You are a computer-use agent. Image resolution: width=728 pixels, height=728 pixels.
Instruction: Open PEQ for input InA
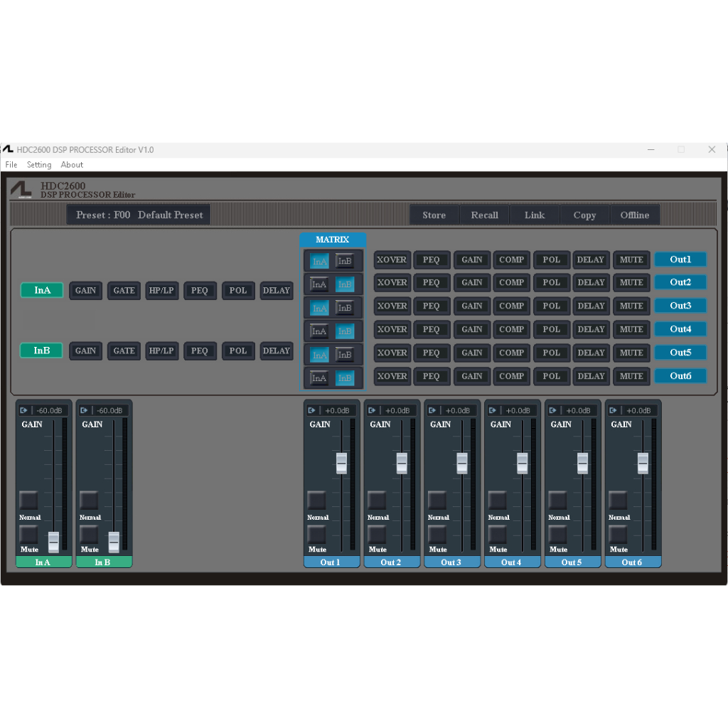[200, 291]
